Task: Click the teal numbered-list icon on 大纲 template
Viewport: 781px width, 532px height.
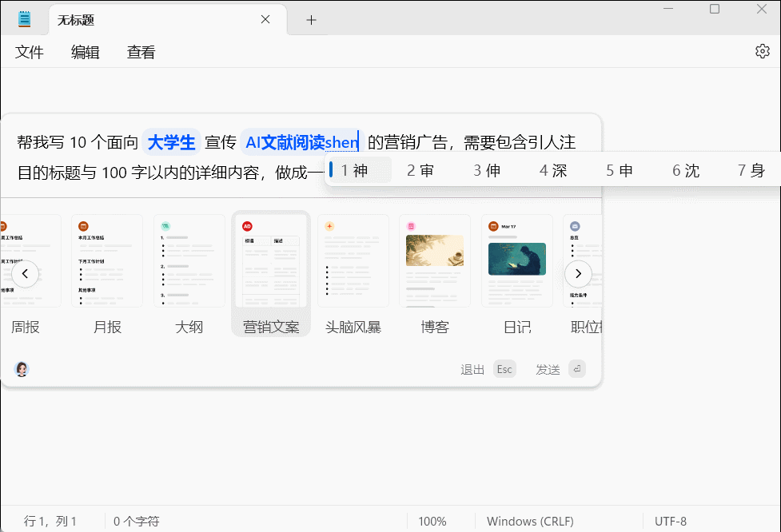Action: pos(165,226)
